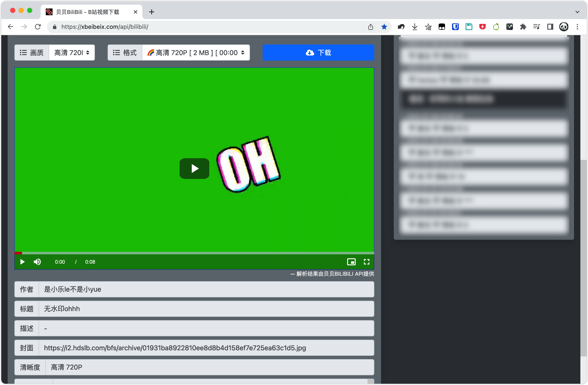Open the panda profile avatar
This screenshot has width=588, height=385.
click(x=564, y=27)
